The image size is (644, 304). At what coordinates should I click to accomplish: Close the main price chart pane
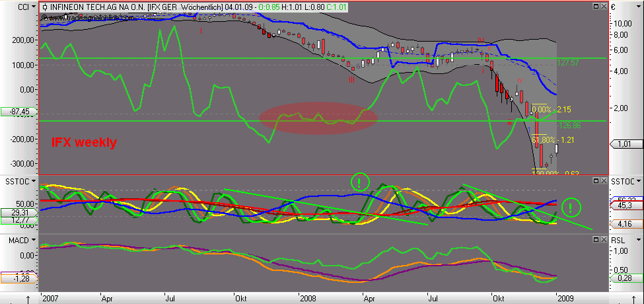click(603, 7)
